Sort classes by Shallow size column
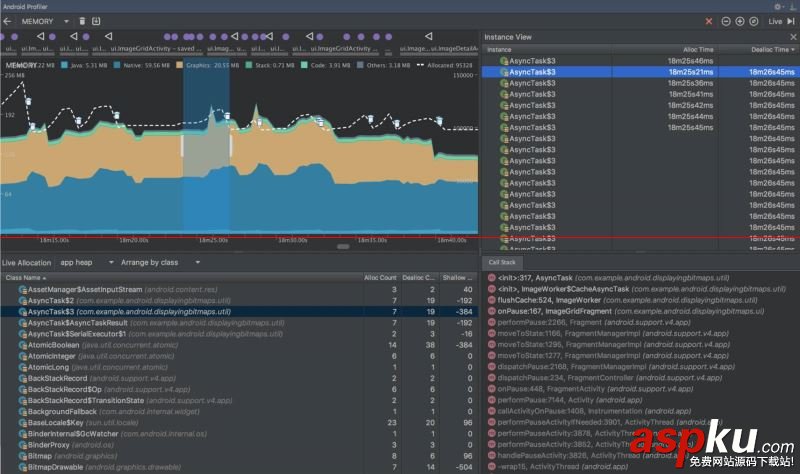 point(458,278)
